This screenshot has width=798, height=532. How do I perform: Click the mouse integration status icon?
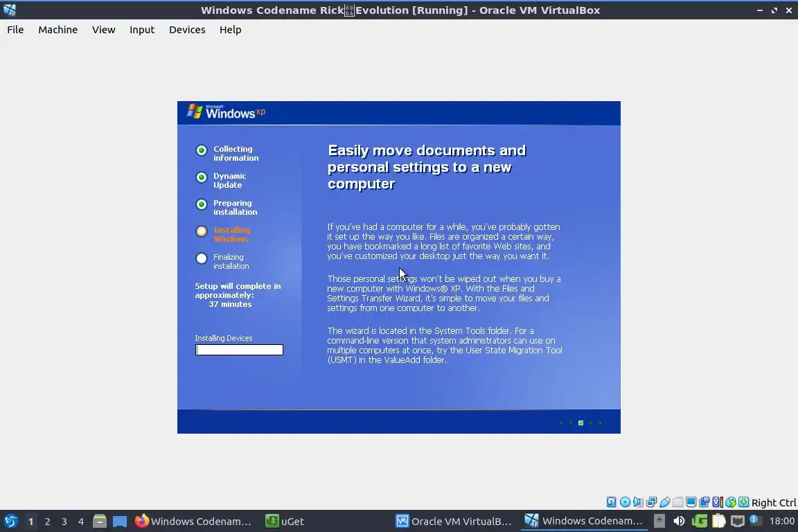pyautogui.click(x=731, y=502)
